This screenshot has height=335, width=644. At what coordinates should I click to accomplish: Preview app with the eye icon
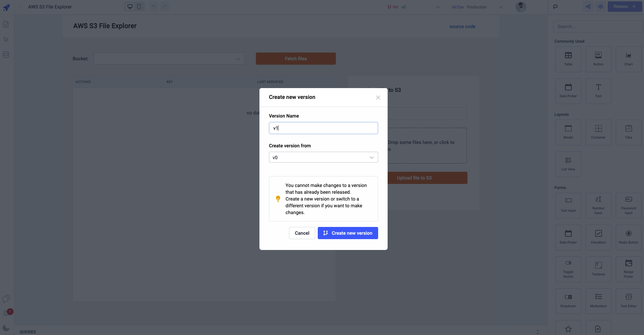coord(601,6)
